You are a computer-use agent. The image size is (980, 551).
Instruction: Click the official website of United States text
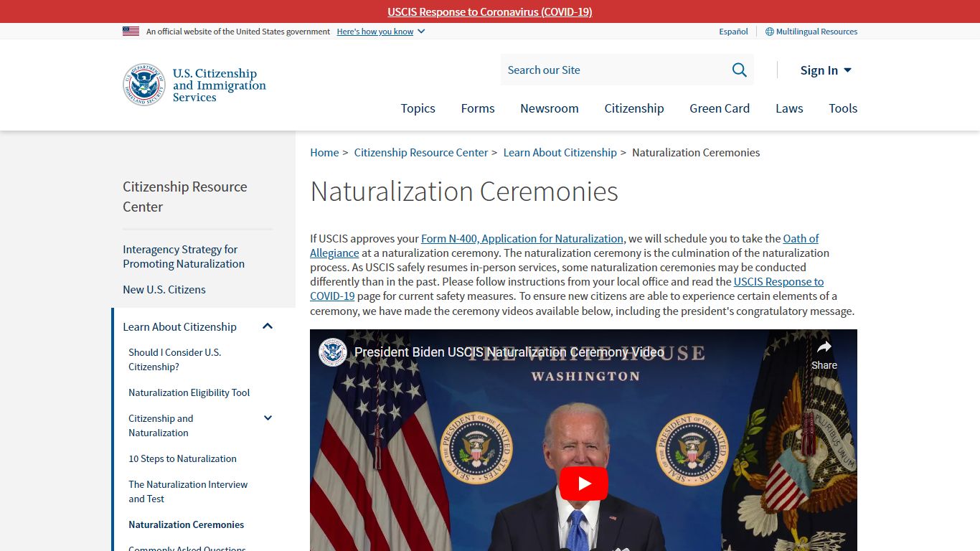point(238,32)
